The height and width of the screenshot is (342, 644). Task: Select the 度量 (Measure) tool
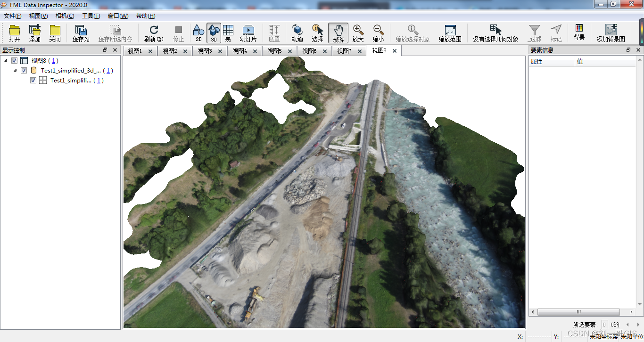pos(274,33)
